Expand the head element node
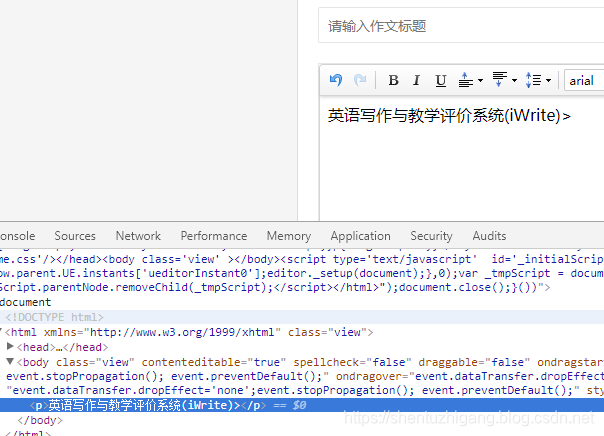The height and width of the screenshot is (436, 604). (10, 346)
